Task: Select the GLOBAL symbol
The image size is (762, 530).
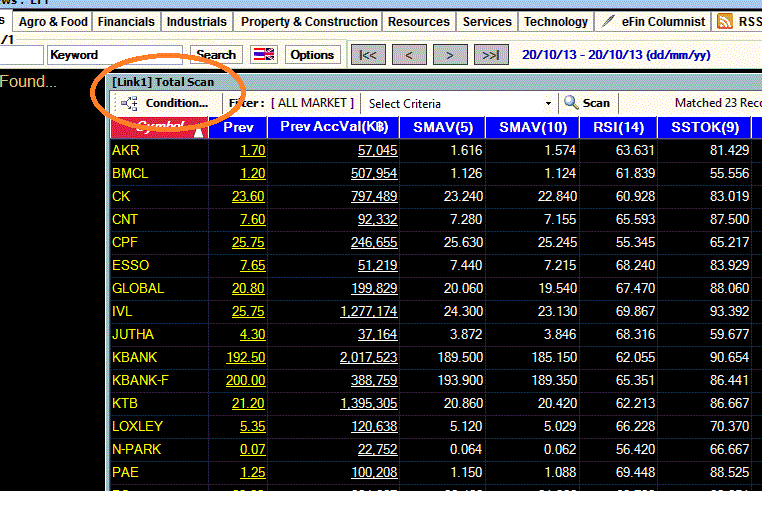Action: tap(138, 289)
